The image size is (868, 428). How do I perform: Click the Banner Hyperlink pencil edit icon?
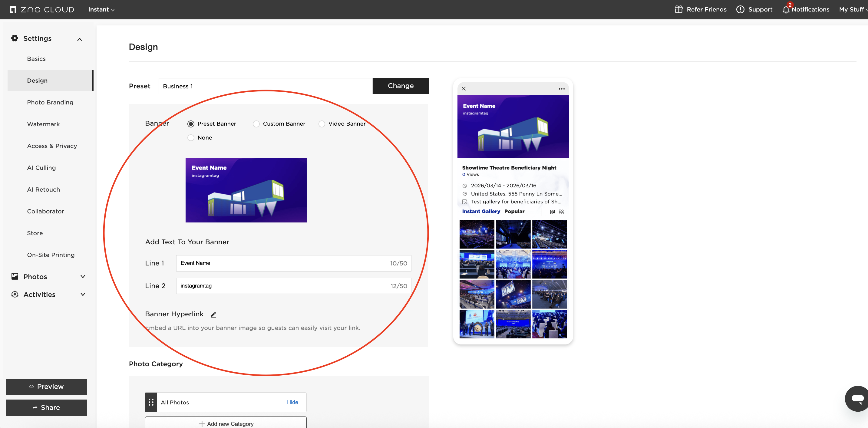(x=213, y=314)
